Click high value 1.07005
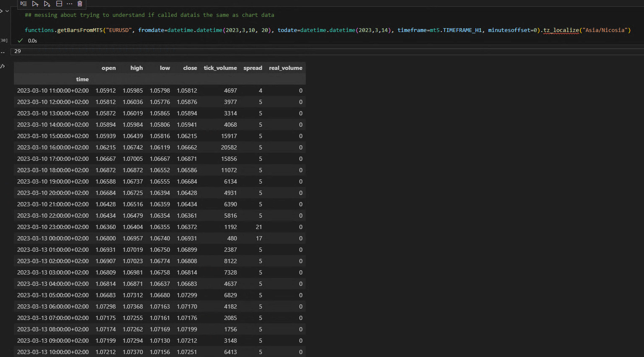 [133, 159]
